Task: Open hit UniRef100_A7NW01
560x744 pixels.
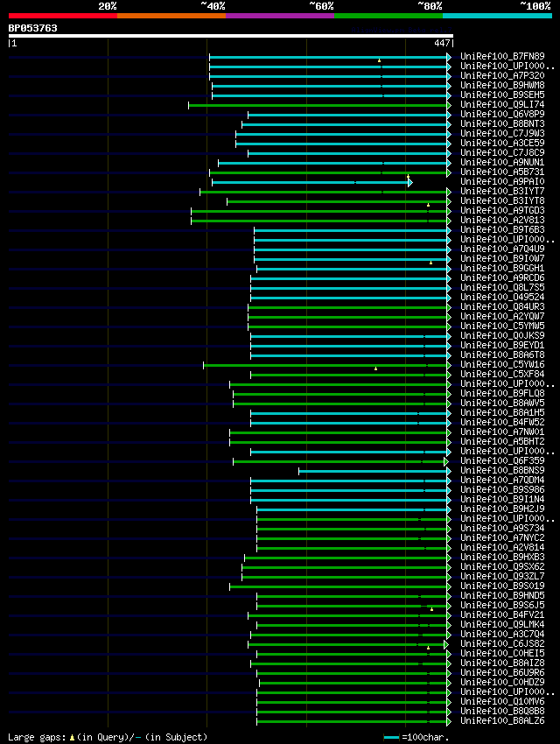Action: 502,432
